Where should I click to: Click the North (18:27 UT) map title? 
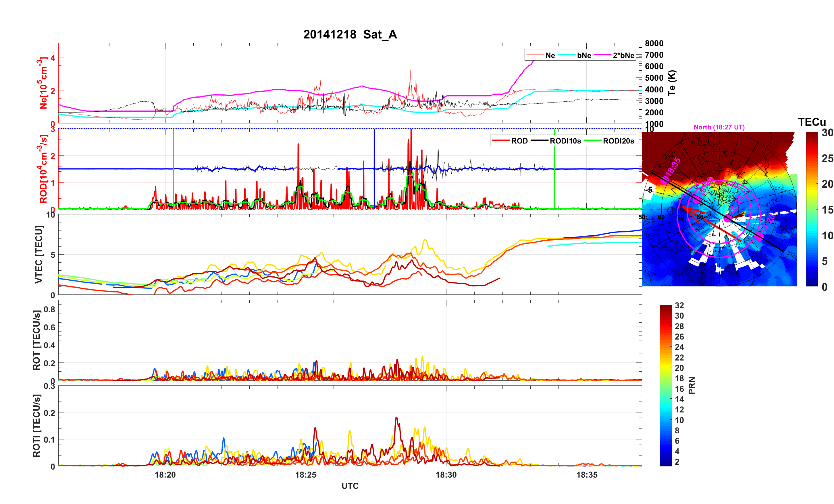pyautogui.click(x=719, y=127)
